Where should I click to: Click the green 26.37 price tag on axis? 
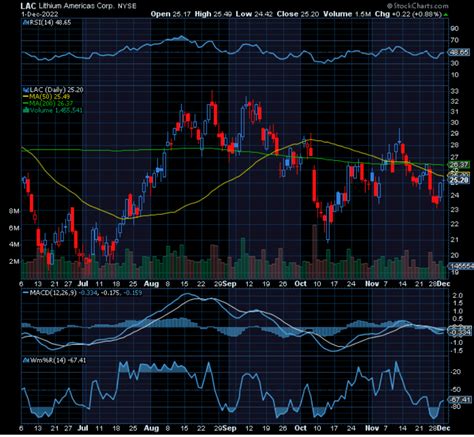[459, 165]
